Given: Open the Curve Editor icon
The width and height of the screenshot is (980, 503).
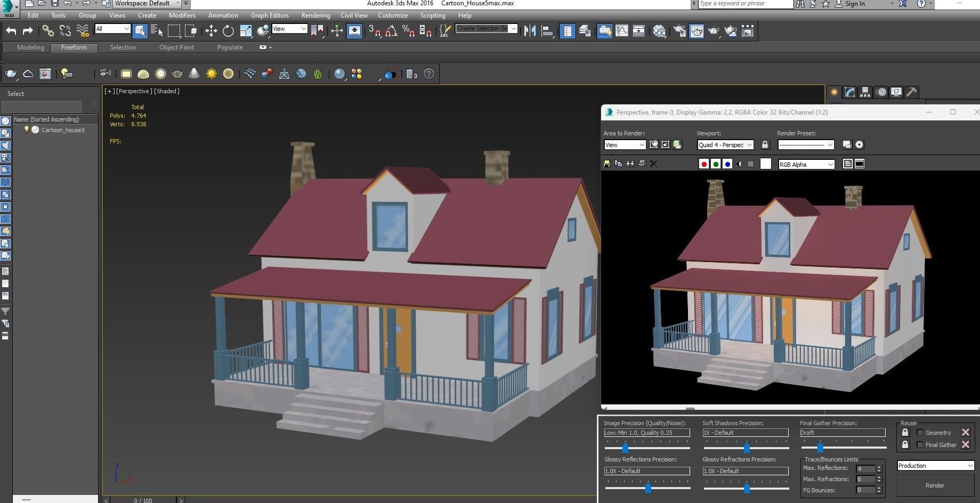Looking at the screenshot, I should 621,31.
